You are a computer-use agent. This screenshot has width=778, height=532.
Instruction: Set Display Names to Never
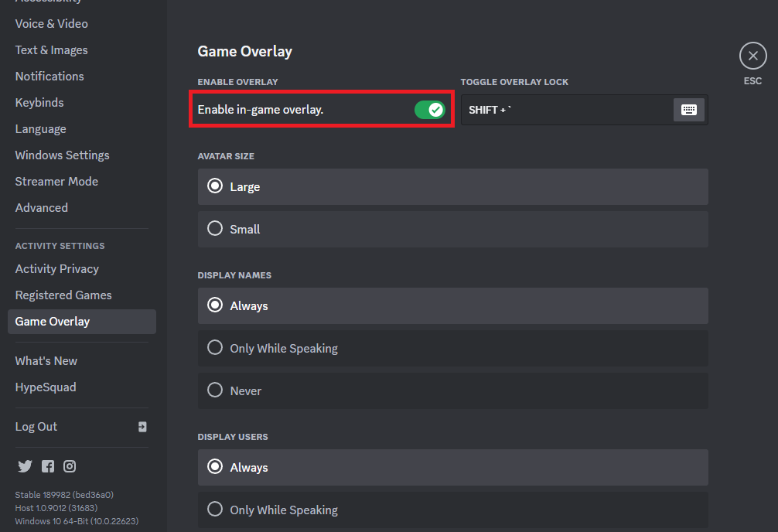click(x=215, y=390)
